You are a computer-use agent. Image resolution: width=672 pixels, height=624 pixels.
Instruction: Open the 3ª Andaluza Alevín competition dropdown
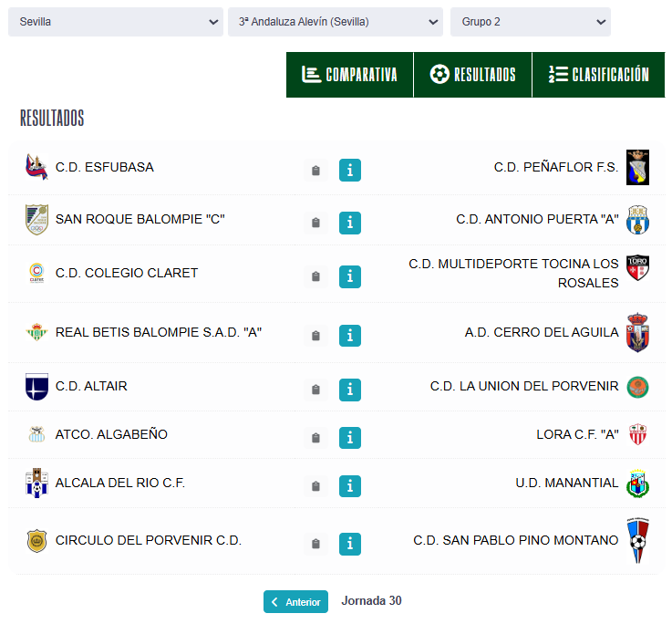click(x=335, y=22)
